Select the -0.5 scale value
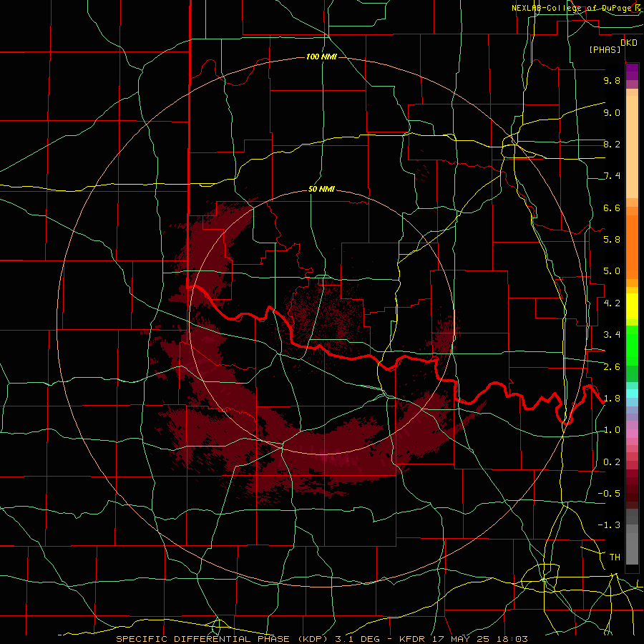The image size is (644, 644). 609,494
